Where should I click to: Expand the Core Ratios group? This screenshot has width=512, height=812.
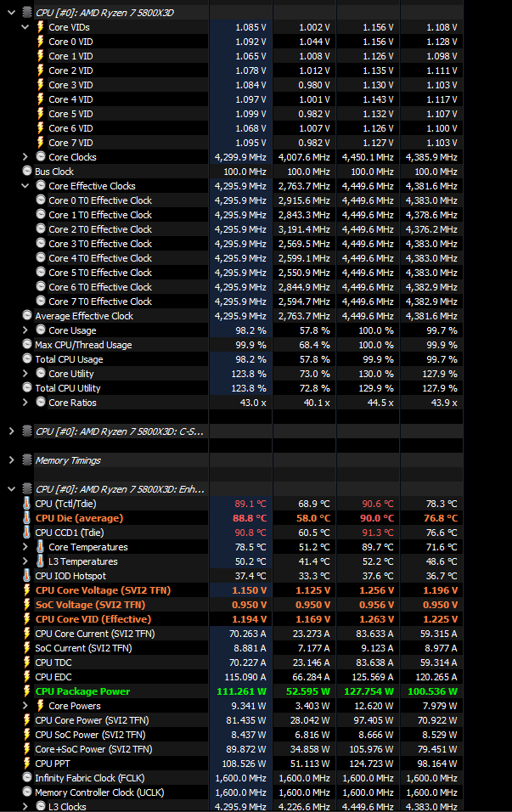(x=25, y=403)
